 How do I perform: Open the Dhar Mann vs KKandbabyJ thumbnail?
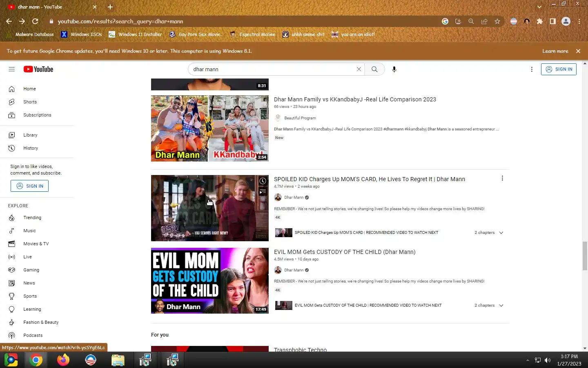click(210, 128)
